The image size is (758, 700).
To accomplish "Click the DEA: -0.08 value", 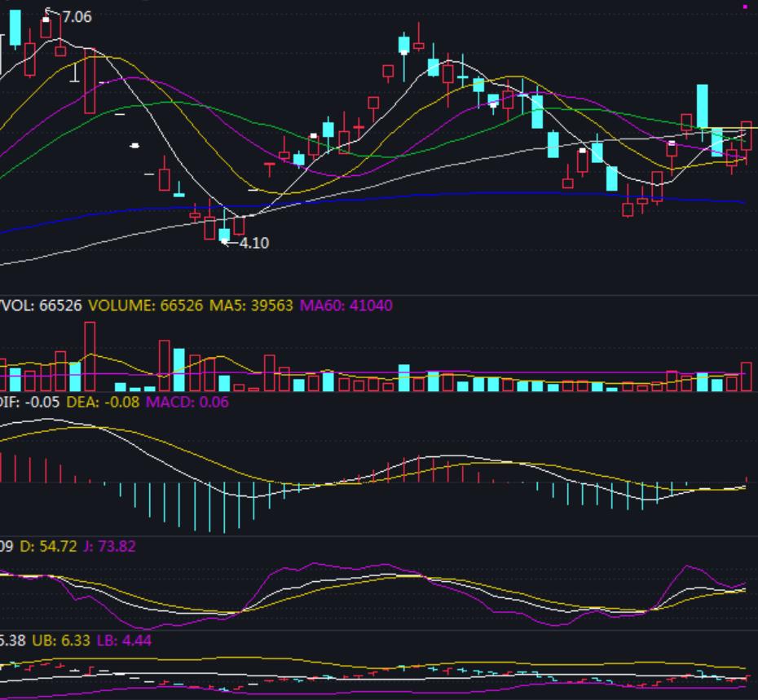I will pyautogui.click(x=103, y=402).
